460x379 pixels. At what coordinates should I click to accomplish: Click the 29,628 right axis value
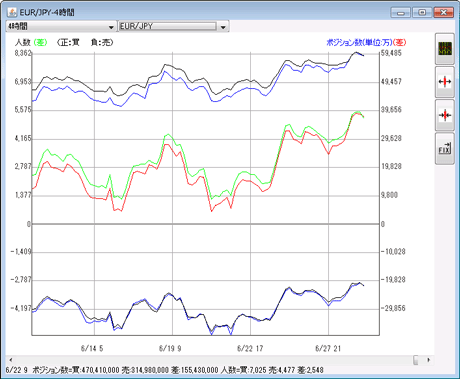coord(391,138)
